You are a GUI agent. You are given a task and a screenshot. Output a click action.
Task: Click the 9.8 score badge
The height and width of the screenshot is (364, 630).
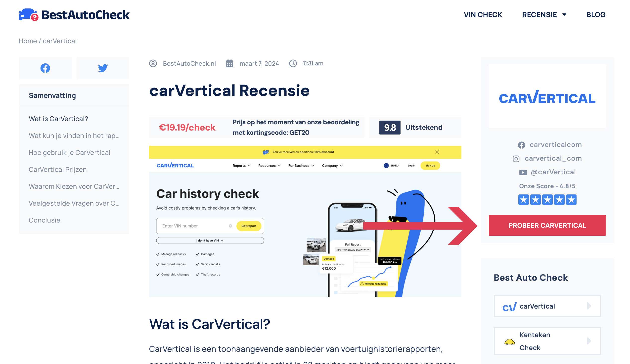tap(390, 128)
